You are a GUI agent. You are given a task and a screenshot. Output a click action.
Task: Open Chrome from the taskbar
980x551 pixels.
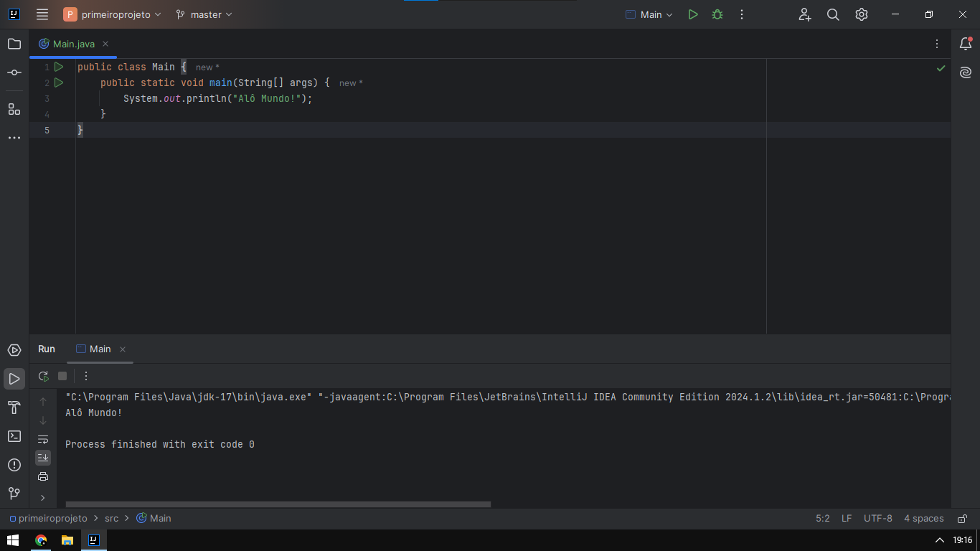[x=41, y=540]
